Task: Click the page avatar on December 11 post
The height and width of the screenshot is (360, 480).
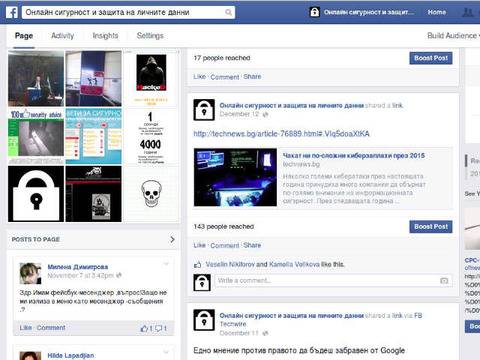Action: 204,320
